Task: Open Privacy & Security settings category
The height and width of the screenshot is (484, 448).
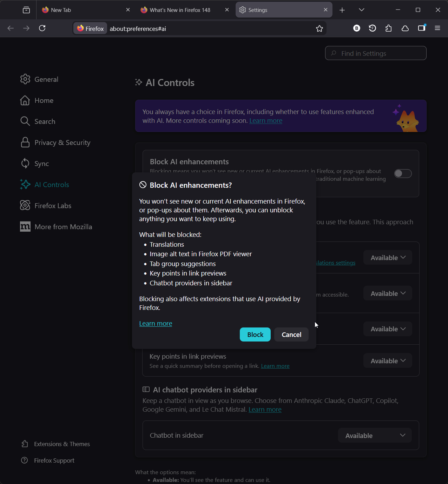Action: (62, 142)
